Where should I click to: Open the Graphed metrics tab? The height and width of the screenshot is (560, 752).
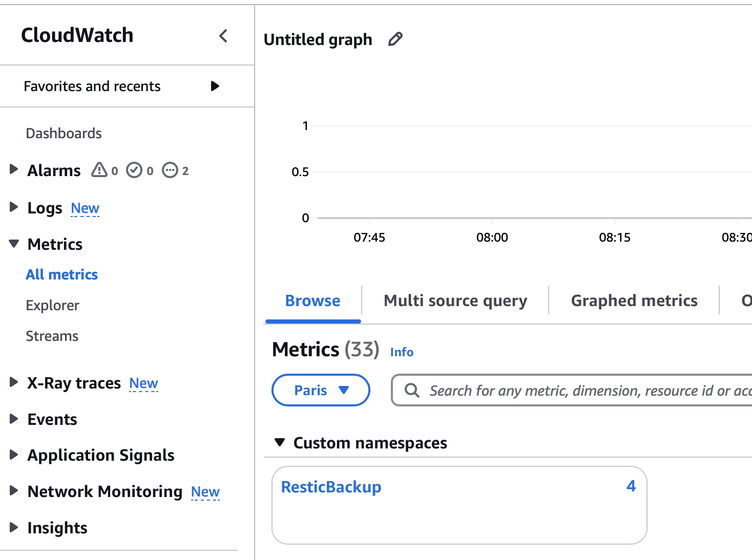pyautogui.click(x=634, y=300)
